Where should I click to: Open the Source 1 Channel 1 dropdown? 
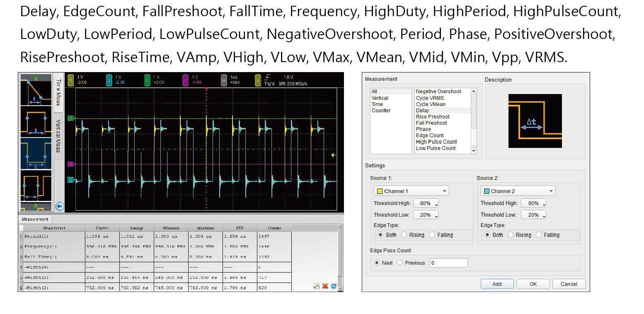click(411, 191)
